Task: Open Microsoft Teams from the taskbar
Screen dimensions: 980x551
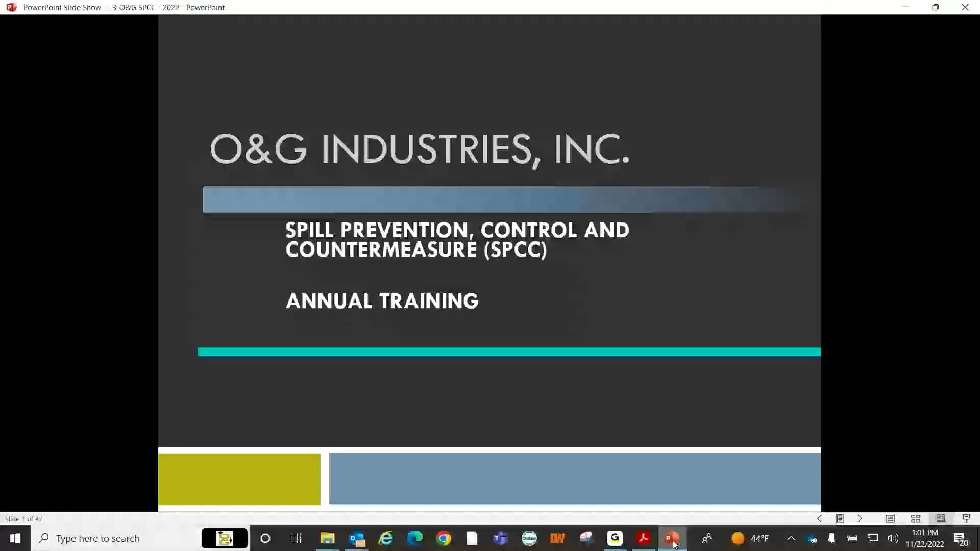Action: [501, 538]
